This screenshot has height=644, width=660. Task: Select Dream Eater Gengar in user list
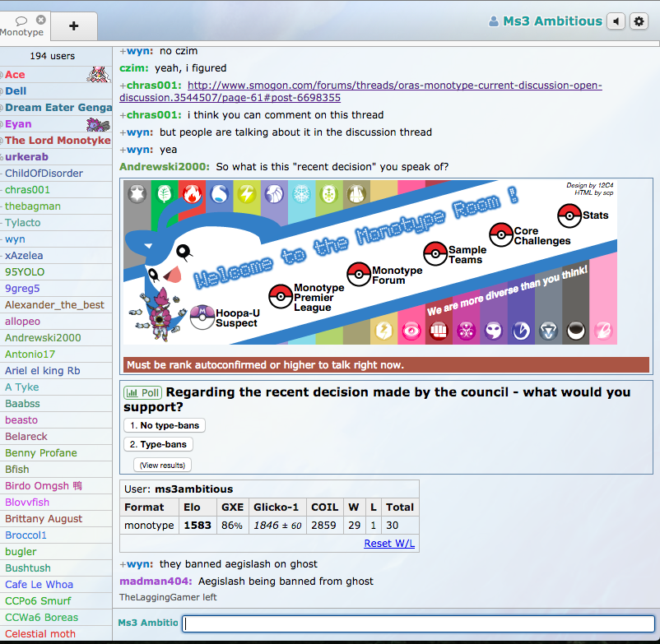point(56,107)
